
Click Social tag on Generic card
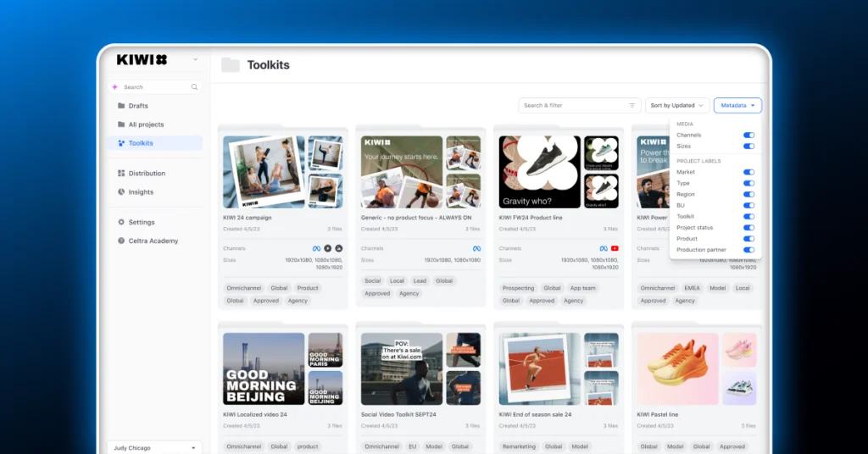[373, 281]
